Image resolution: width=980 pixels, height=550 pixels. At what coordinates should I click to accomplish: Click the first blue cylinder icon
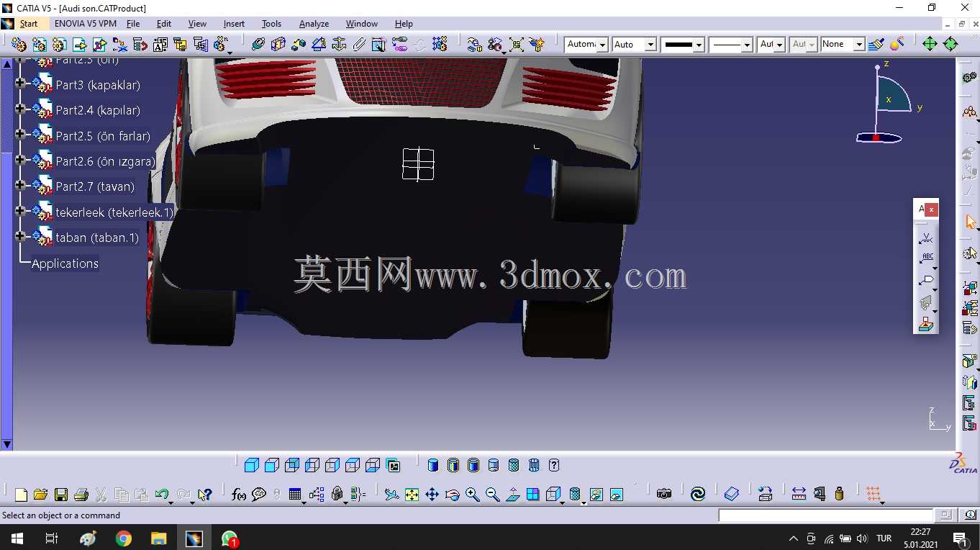[433, 466]
